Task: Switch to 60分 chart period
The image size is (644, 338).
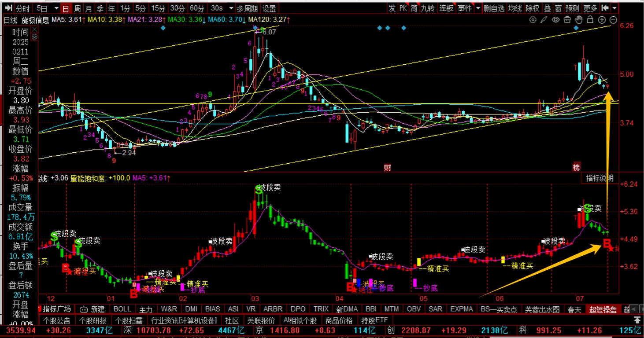Action: (196, 8)
